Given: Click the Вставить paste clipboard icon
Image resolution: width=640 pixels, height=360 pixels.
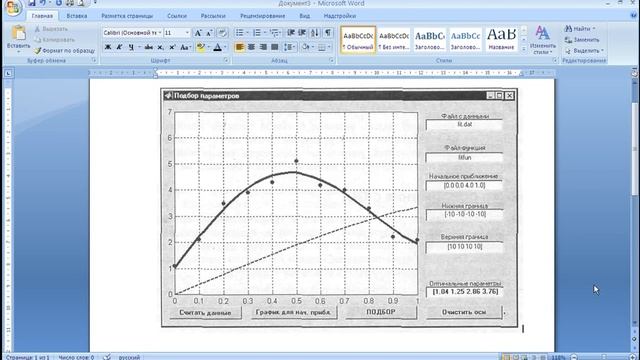Looking at the screenshot, I should pos(18,33).
